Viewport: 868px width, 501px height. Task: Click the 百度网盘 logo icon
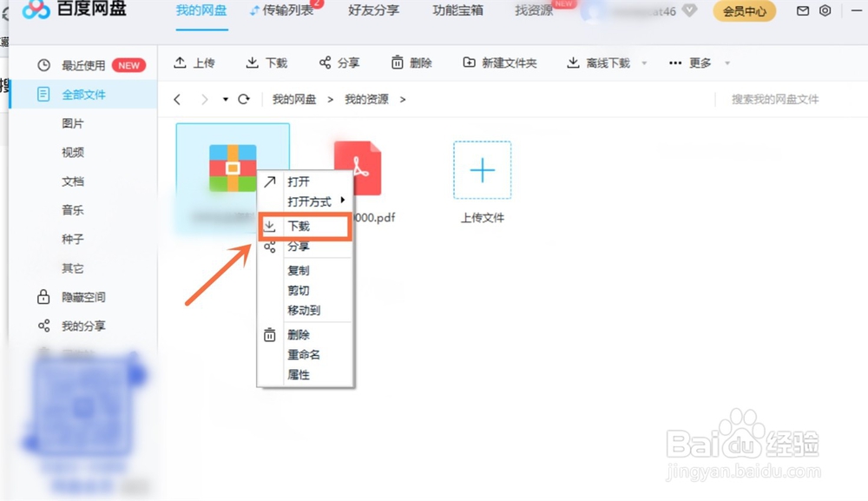[x=35, y=10]
